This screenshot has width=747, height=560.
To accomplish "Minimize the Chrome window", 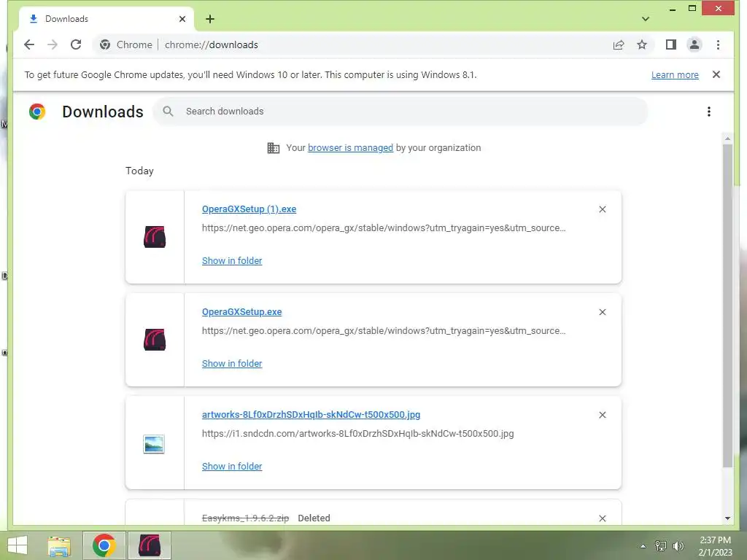I will coord(672,9).
